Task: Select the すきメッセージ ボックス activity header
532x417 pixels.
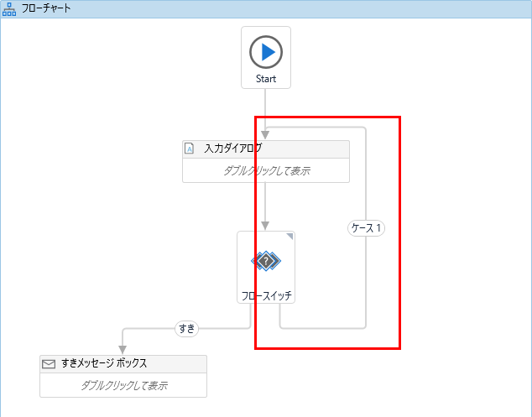Action: click(123, 364)
